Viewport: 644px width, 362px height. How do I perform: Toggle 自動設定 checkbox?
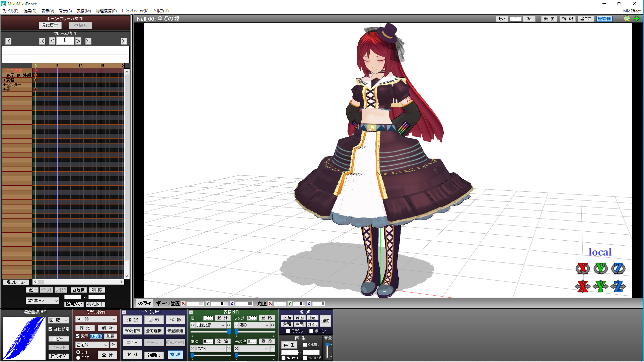point(51,329)
